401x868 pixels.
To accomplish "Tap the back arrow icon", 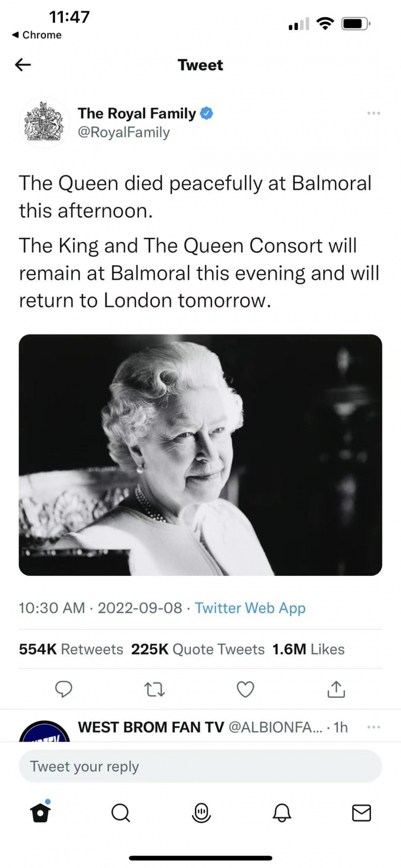I will pyautogui.click(x=23, y=65).
